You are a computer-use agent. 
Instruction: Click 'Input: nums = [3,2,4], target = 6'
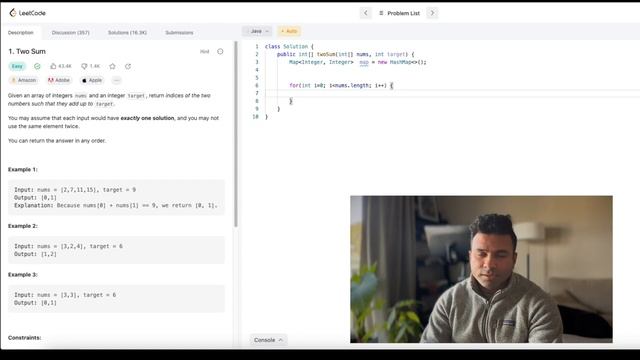(68, 246)
